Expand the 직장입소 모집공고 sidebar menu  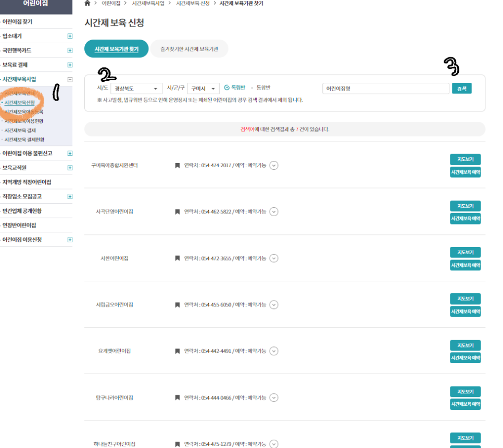70,196
